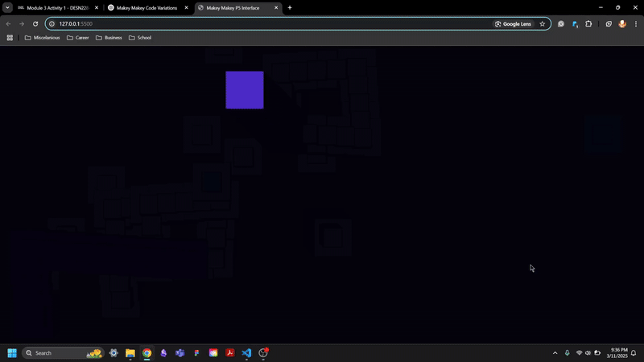Select Google Chrome in the taskbar
The width and height of the screenshot is (644, 362).
click(x=147, y=353)
